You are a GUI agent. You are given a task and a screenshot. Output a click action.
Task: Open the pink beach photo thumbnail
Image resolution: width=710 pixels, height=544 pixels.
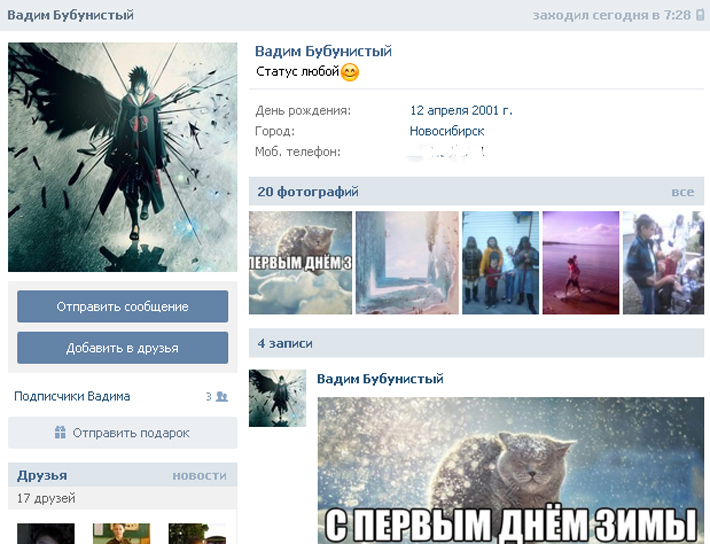[x=580, y=262]
